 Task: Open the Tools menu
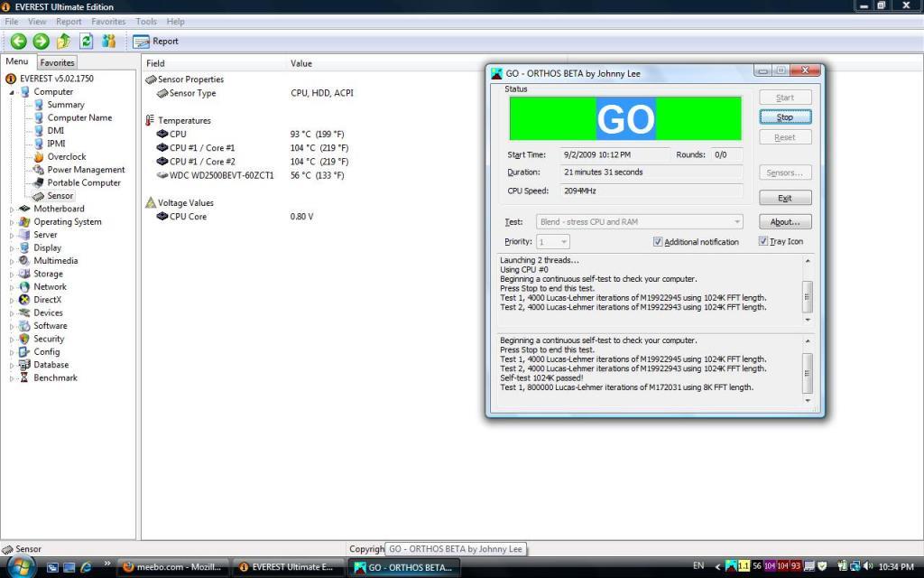tap(146, 22)
